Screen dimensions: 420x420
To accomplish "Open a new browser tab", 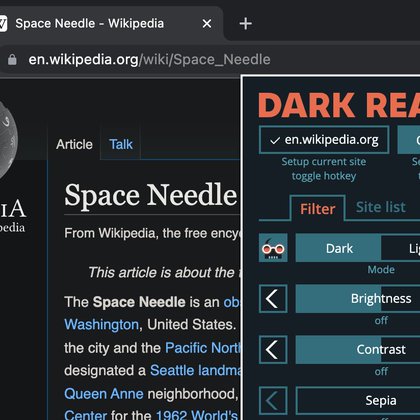I will click(246, 24).
